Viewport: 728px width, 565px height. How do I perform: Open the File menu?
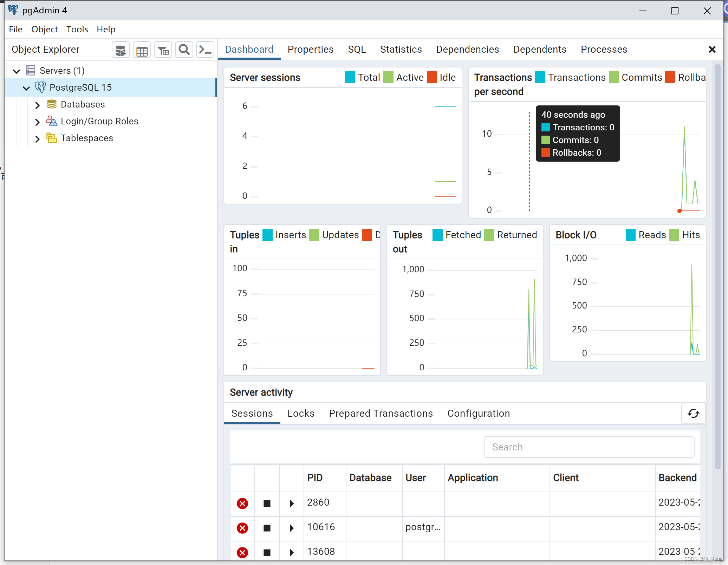coord(16,30)
